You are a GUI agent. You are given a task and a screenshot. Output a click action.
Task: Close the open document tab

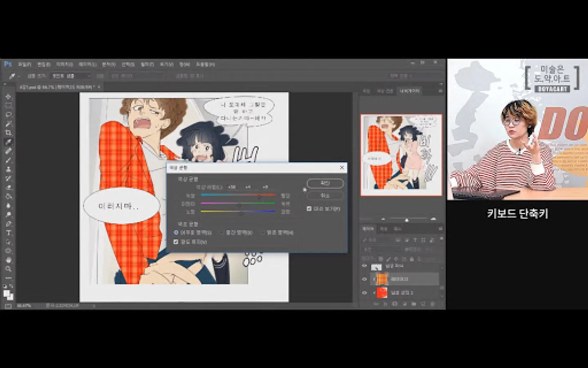click(99, 87)
